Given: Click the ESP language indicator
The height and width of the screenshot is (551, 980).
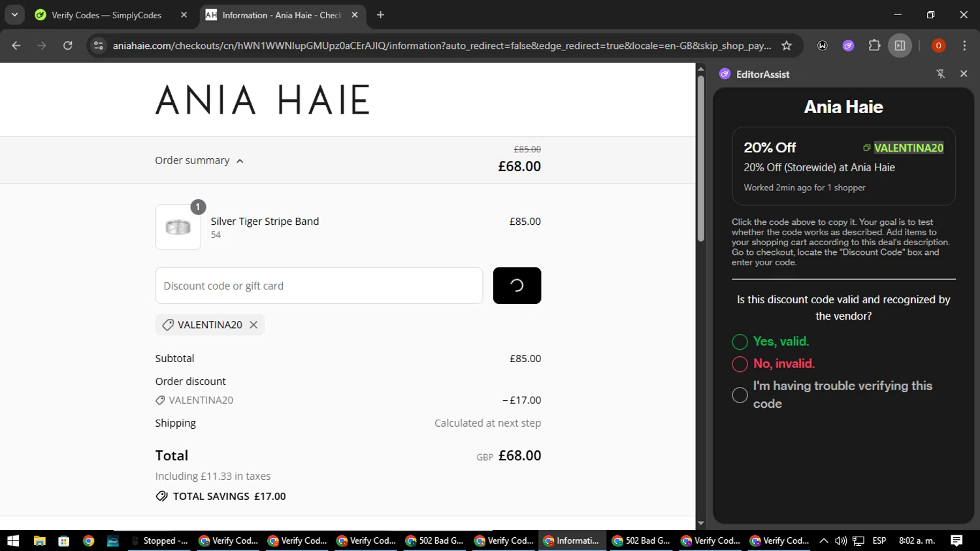Looking at the screenshot, I should pyautogui.click(x=879, y=541).
